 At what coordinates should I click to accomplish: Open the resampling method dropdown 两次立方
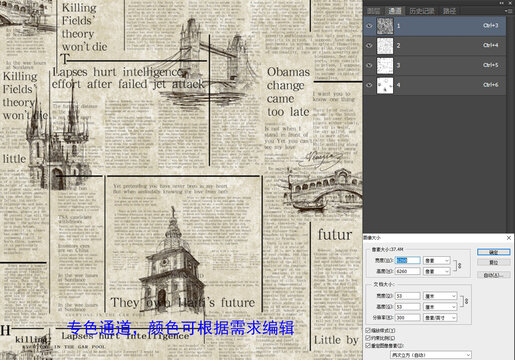[431, 355]
